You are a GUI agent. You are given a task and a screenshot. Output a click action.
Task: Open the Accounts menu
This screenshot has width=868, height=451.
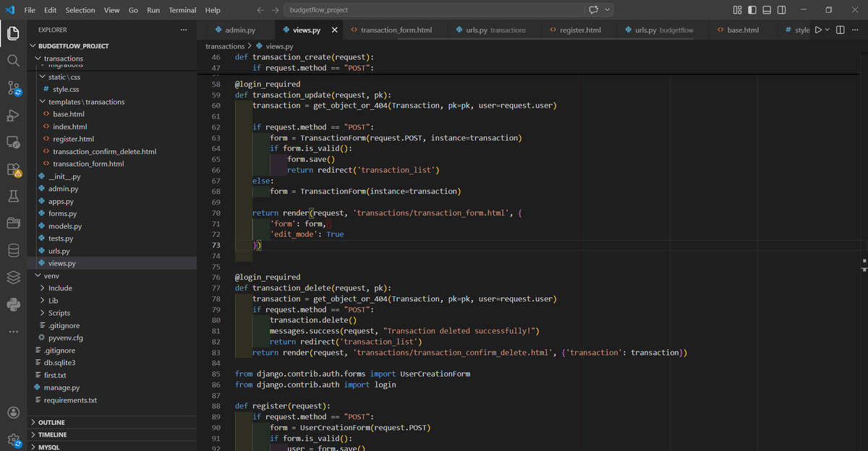pos(14,413)
